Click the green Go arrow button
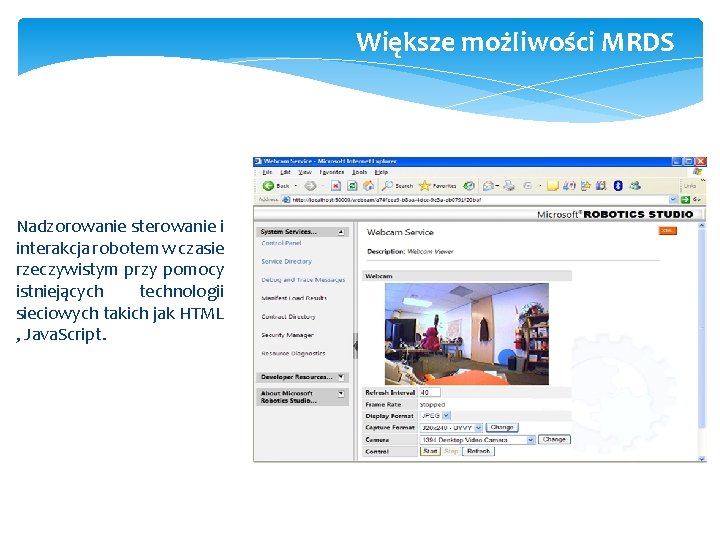 pyautogui.click(x=686, y=199)
